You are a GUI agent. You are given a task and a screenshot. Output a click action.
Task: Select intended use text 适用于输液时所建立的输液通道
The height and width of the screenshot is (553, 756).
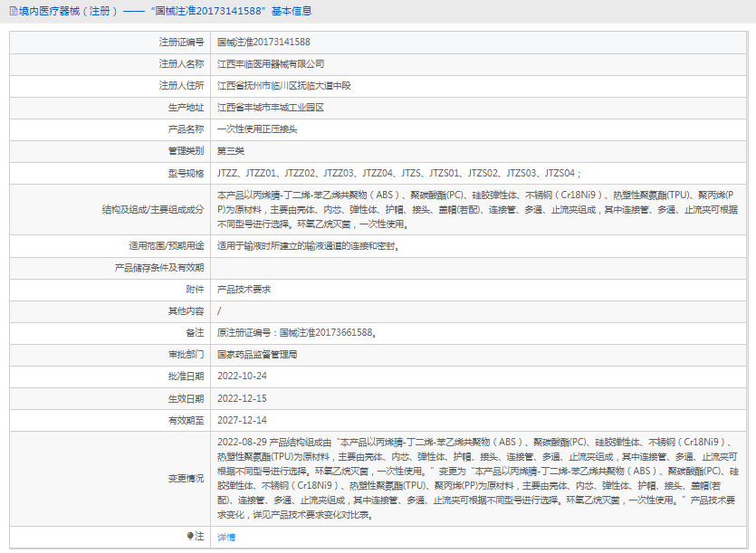tap(309, 246)
